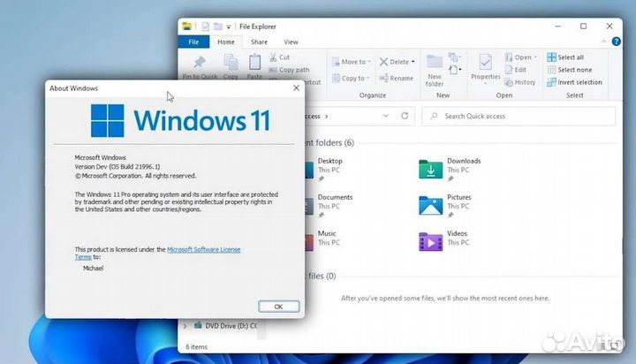Screen dimensions: 636x364
Task: Open the Pictures folder
Action: (x=431, y=202)
